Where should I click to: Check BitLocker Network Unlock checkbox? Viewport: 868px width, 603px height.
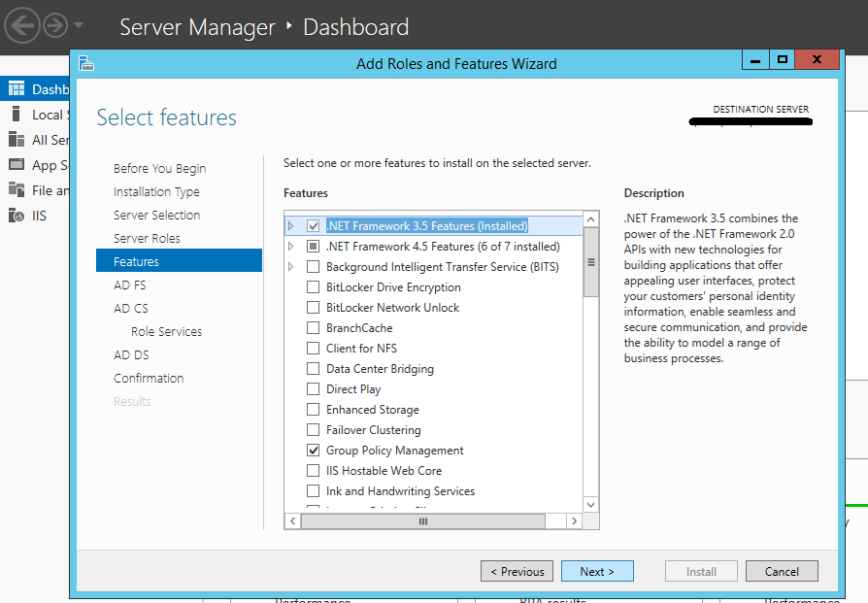[314, 307]
